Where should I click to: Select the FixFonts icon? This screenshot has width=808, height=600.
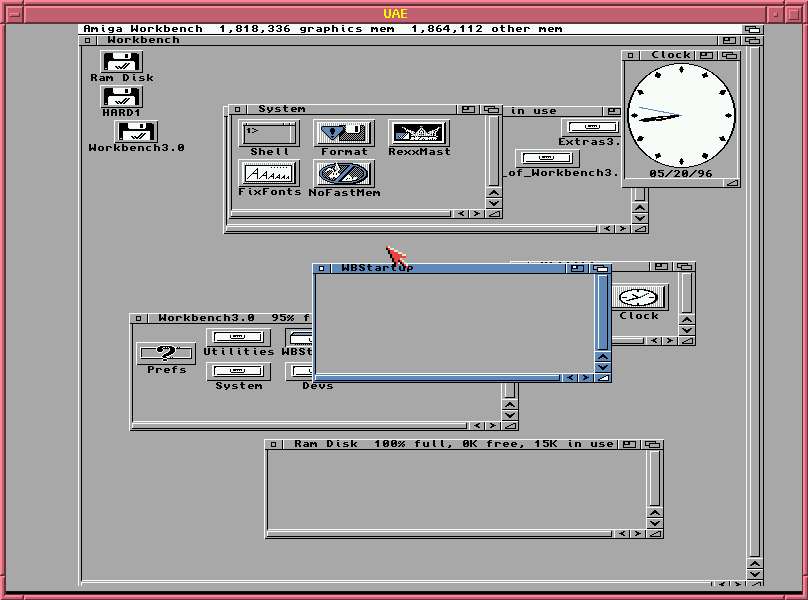tap(270, 173)
